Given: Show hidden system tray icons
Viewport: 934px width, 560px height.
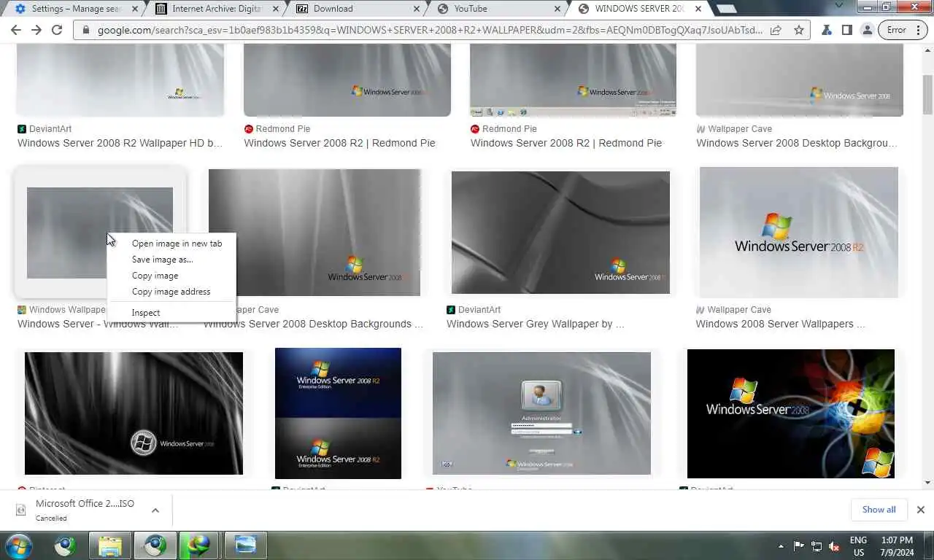Looking at the screenshot, I should pyautogui.click(x=781, y=546).
